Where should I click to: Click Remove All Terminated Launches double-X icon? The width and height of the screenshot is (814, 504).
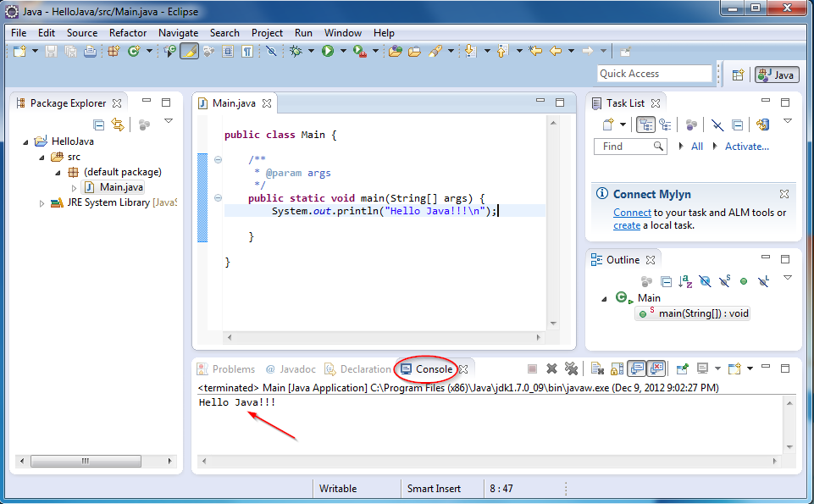(572, 369)
